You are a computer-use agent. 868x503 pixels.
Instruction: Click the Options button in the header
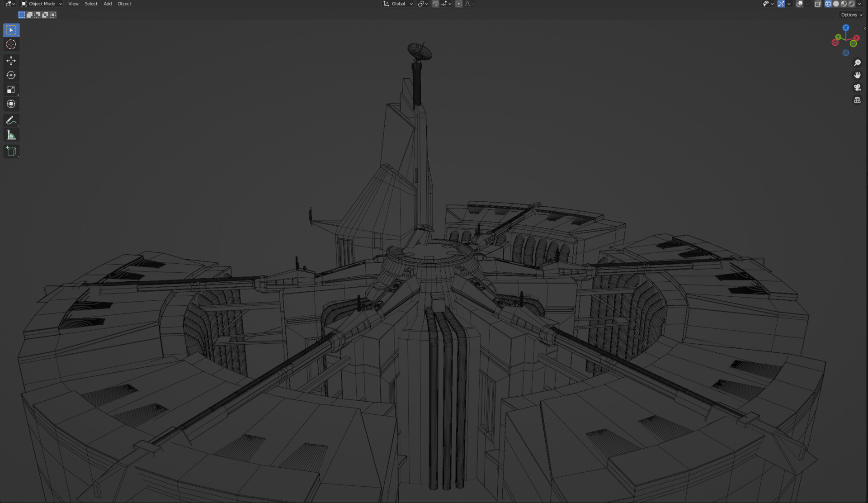pos(850,14)
